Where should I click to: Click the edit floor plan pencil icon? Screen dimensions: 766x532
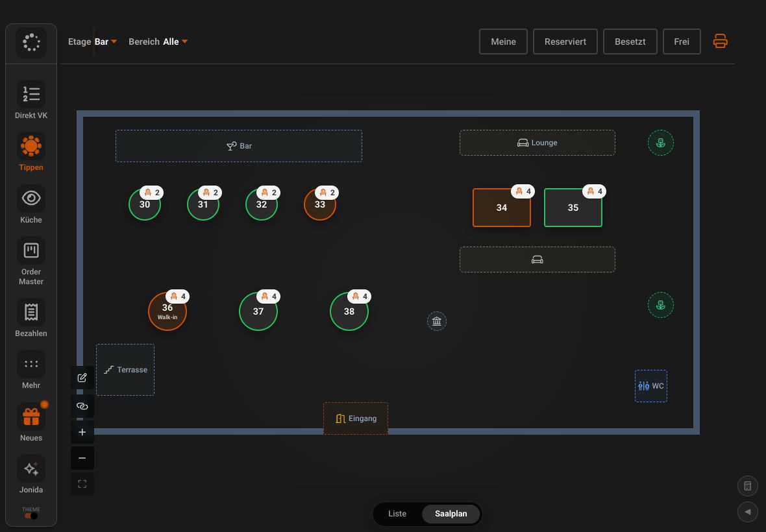coord(82,378)
